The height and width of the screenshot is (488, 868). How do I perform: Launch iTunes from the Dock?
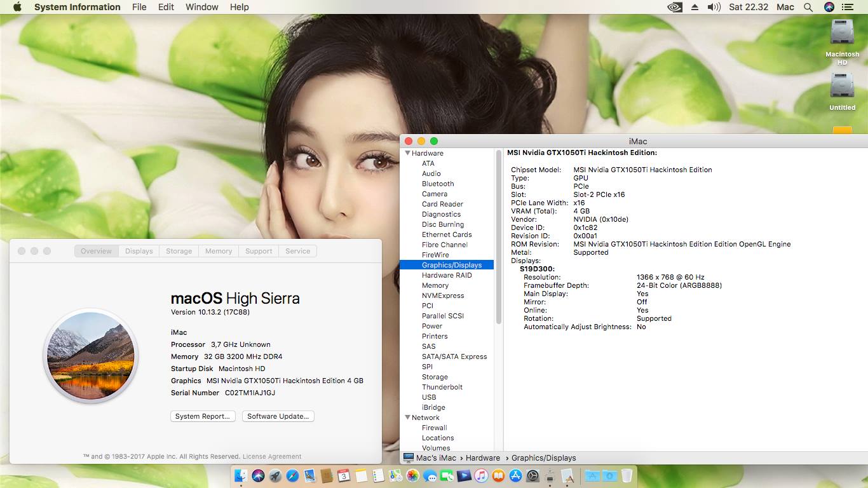point(480,475)
